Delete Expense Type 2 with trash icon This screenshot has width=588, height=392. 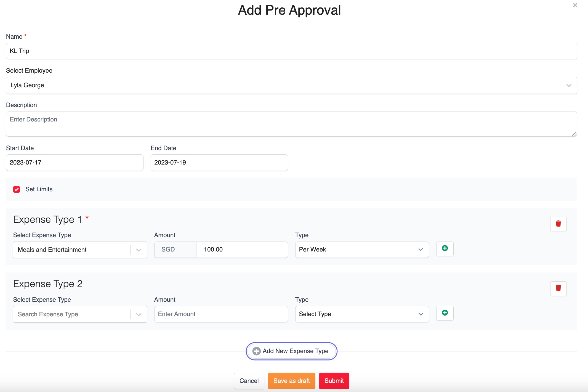click(558, 288)
